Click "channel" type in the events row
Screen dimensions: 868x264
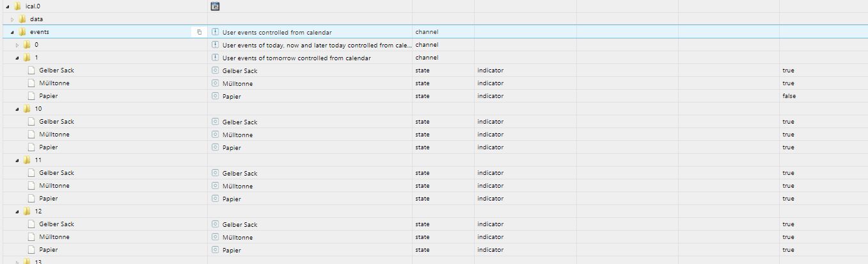427,32
